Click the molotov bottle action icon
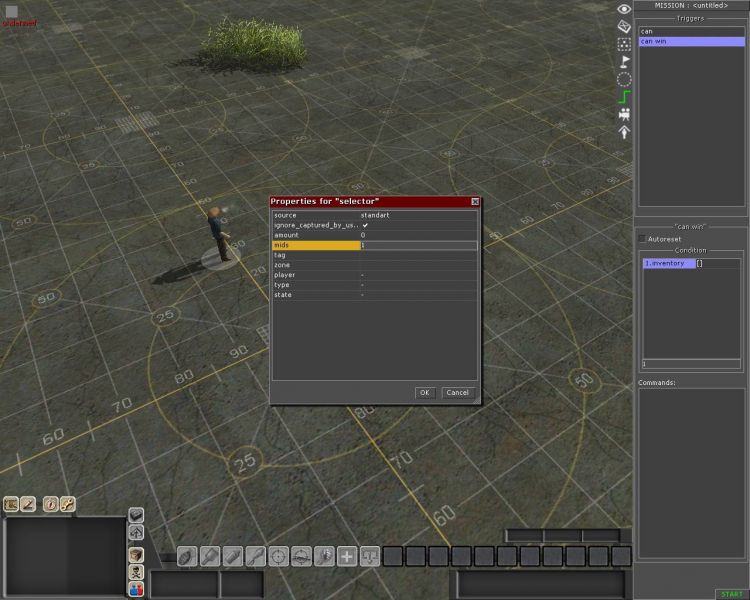 point(233,557)
